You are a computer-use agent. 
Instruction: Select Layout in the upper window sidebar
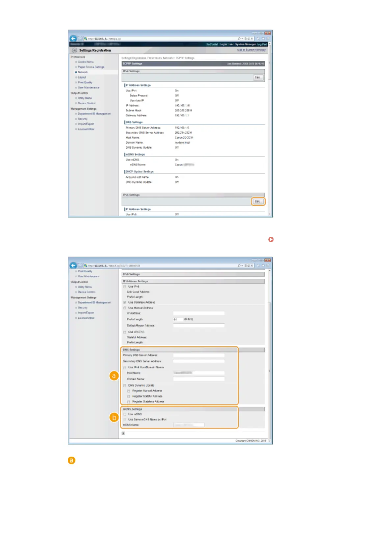(x=82, y=77)
